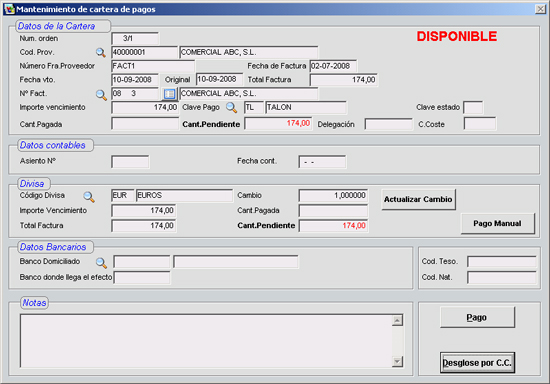
Task: Click the DISPONIBLE status text
Action: click(x=457, y=36)
